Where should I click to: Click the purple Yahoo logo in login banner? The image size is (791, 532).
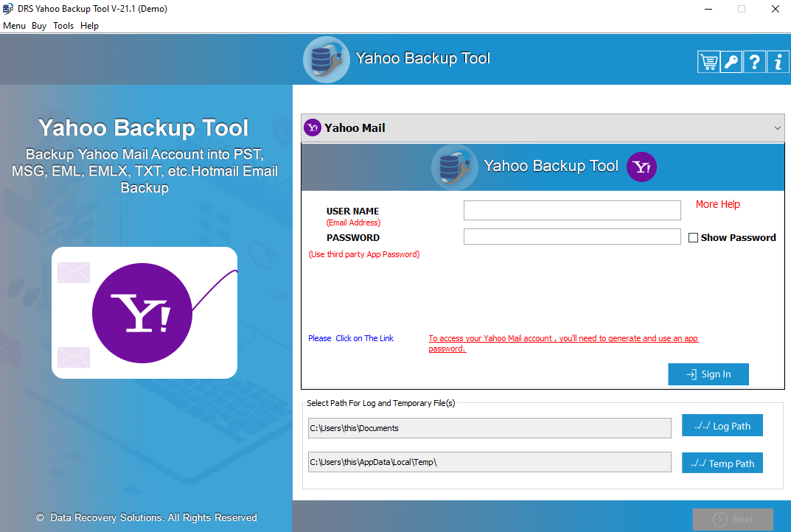point(641,167)
